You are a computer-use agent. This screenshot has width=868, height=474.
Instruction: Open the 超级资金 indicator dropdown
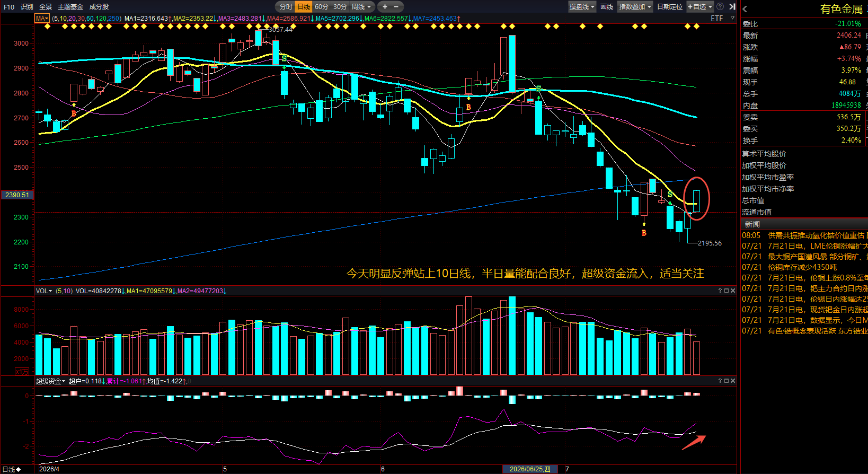point(50,381)
